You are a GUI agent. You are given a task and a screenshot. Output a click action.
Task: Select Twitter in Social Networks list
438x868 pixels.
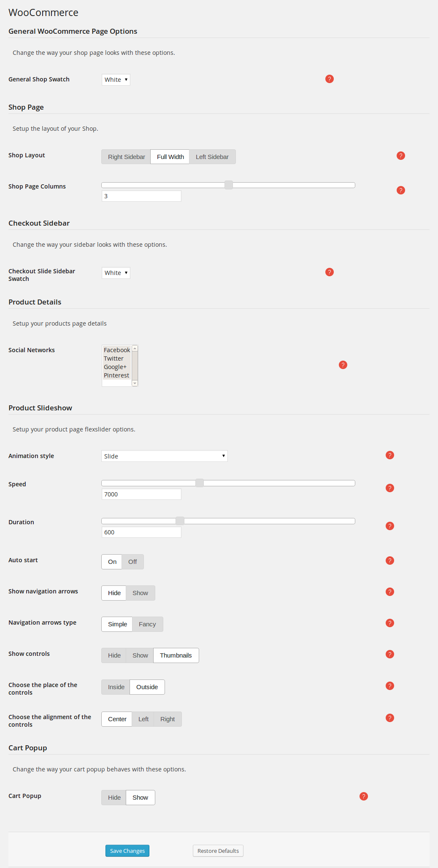coord(117,359)
